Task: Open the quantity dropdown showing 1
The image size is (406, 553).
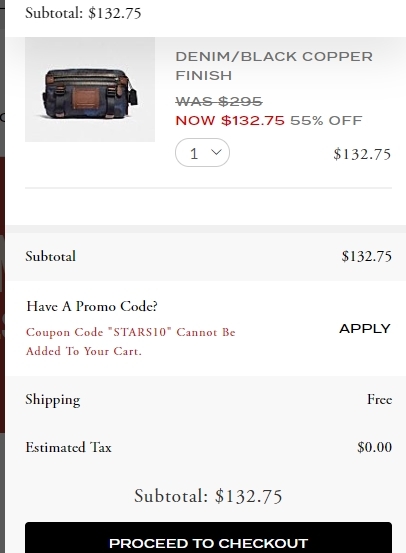Action: pos(202,153)
